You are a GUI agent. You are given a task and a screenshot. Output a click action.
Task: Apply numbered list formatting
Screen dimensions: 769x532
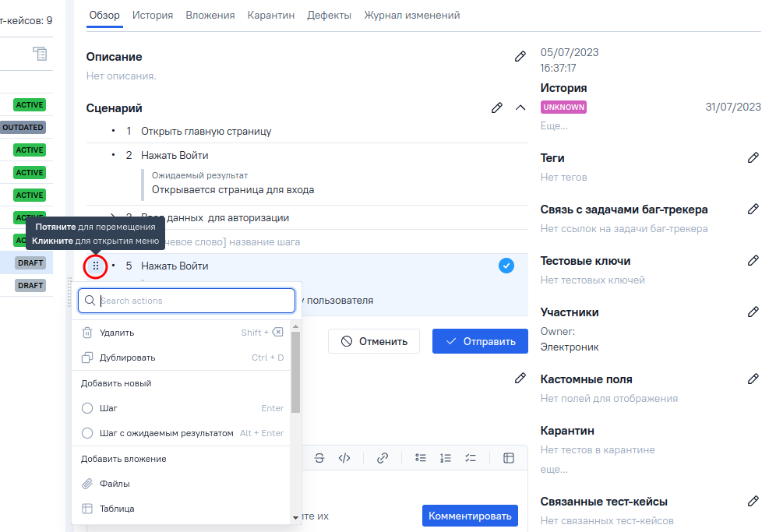[446, 458]
